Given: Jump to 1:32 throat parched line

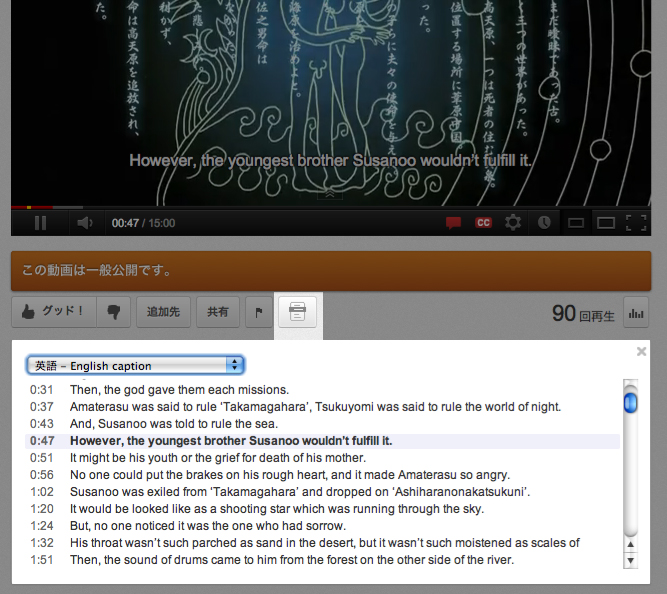Looking at the screenshot, I should tap(322, 543).
